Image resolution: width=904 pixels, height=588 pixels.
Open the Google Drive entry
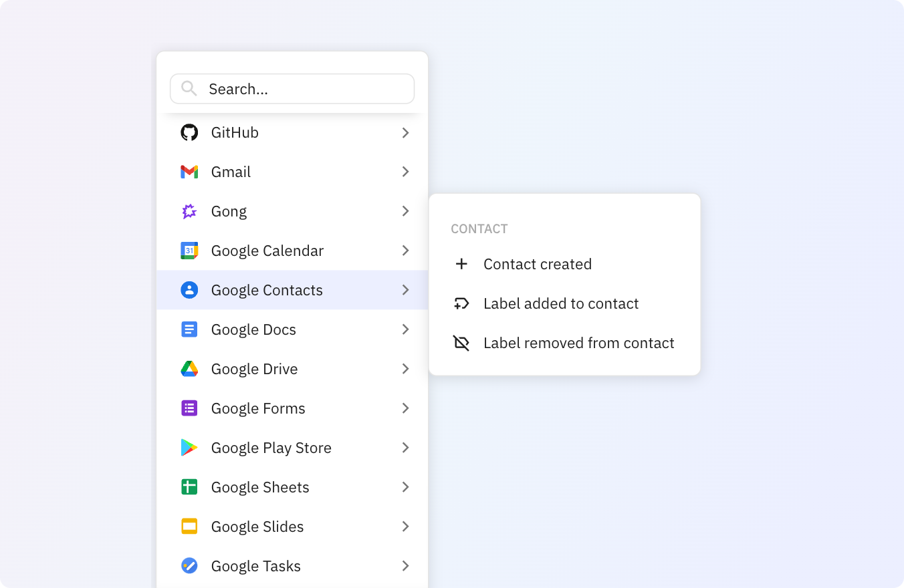[x=292, y=369]
